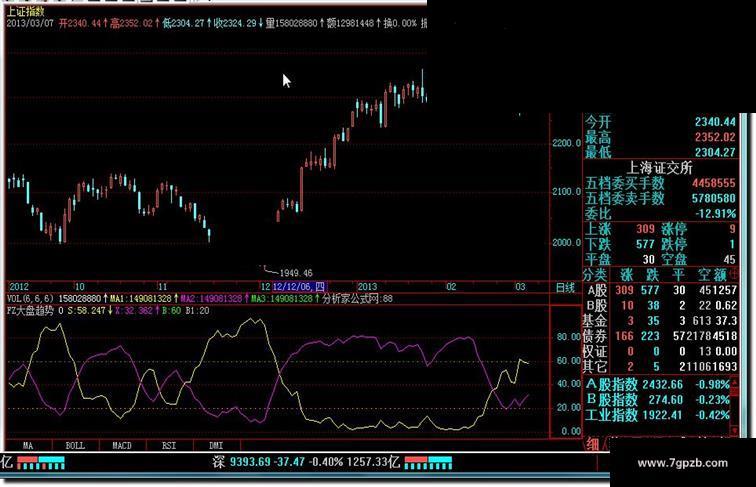This screenshot has height=487, width=756.
Task: Click the buy-sell strength bar next to 1257.33亿
Action: tap(428, 462)
